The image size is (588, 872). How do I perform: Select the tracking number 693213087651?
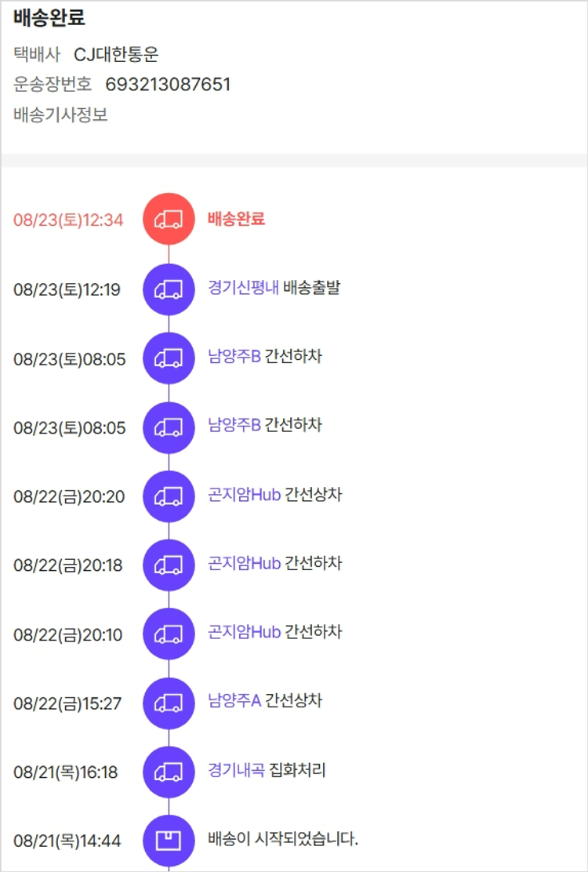[x=168, y=85]
